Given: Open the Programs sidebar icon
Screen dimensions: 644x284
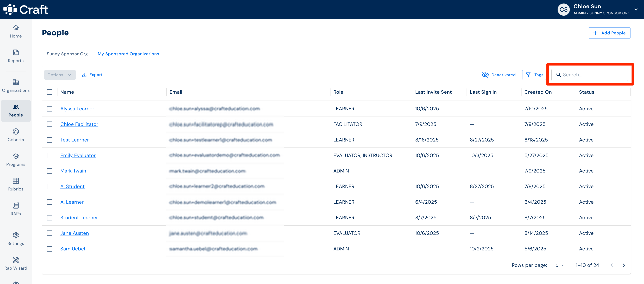Looking at the screenshot, I should [x=16, y=156].
